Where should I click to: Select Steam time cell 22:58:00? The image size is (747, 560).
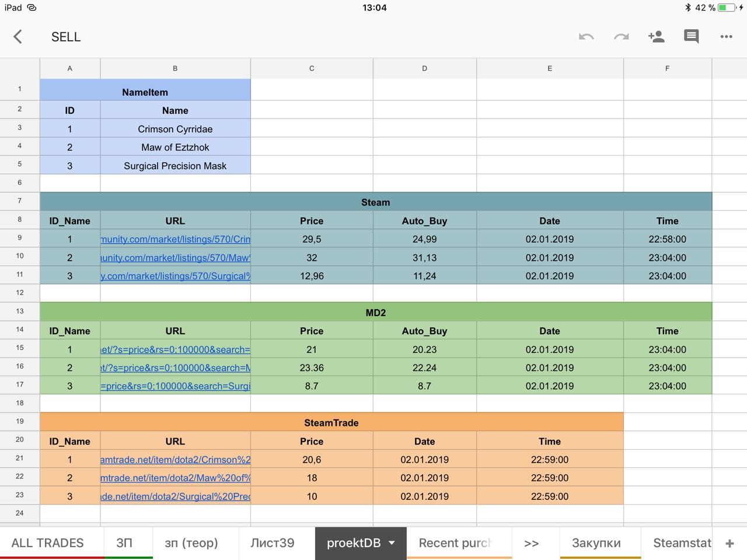668,239
